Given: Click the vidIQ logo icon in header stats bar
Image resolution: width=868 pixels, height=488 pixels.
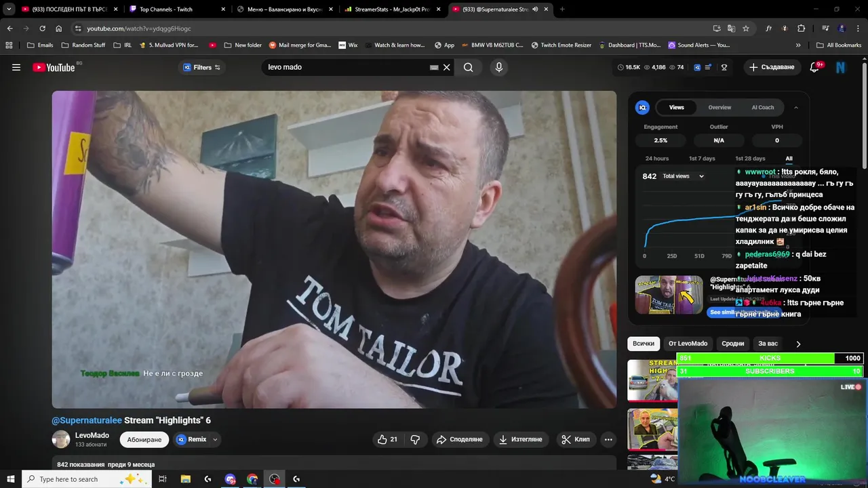Looking at the screenshot, I should 696,67.
